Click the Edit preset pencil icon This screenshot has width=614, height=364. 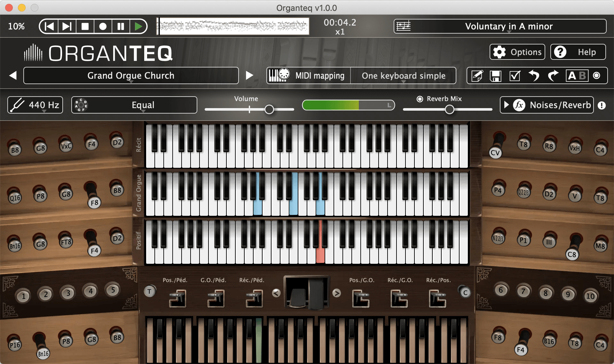(477, 76)
